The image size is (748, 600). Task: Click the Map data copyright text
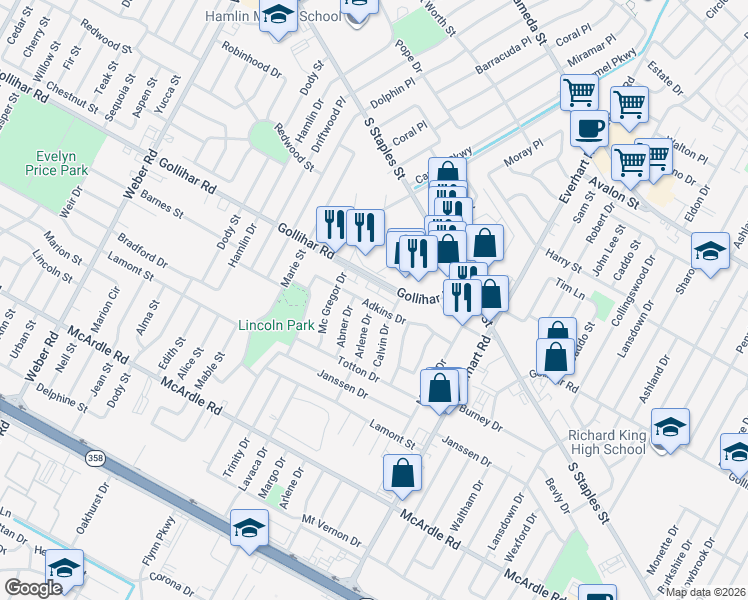click(705, 592)
